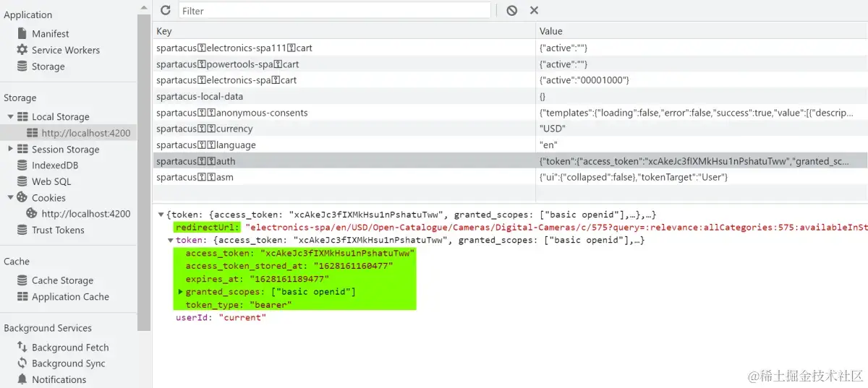Open Cache Storage entry

click(x=62, y=280)
